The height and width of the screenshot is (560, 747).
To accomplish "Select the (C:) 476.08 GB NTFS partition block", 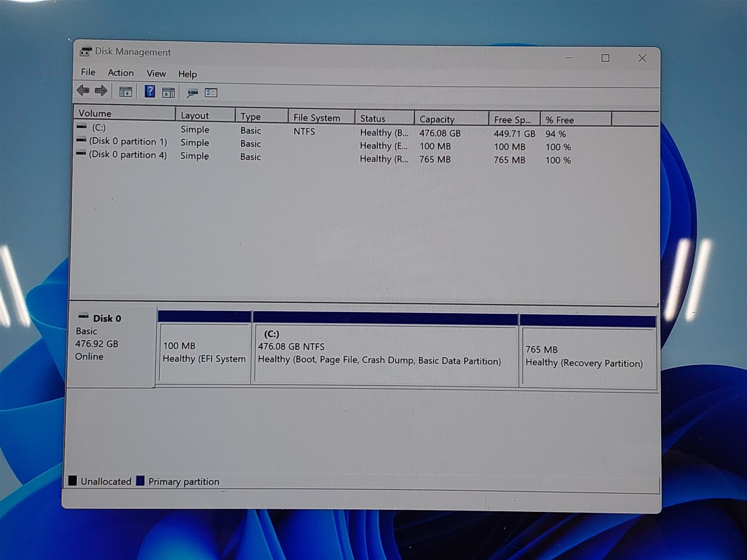I will coord(385,349).
